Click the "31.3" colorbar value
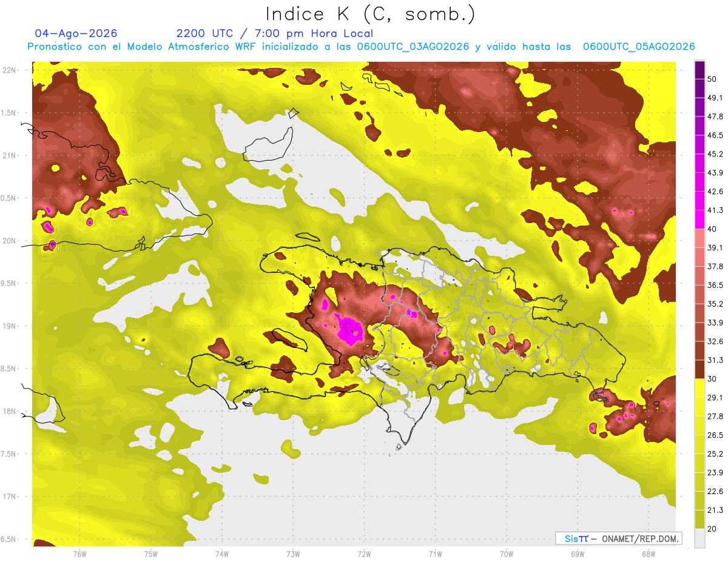 [715, 360]
